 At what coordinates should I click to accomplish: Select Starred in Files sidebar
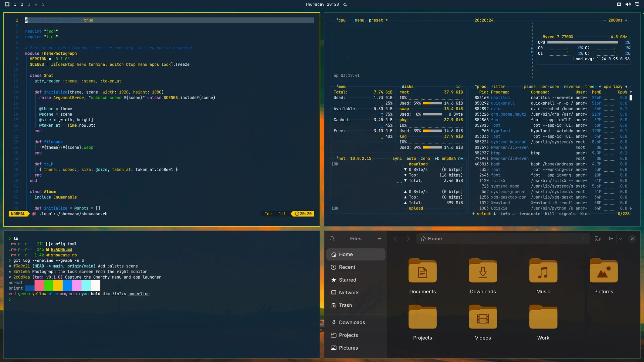pos(356,280)
